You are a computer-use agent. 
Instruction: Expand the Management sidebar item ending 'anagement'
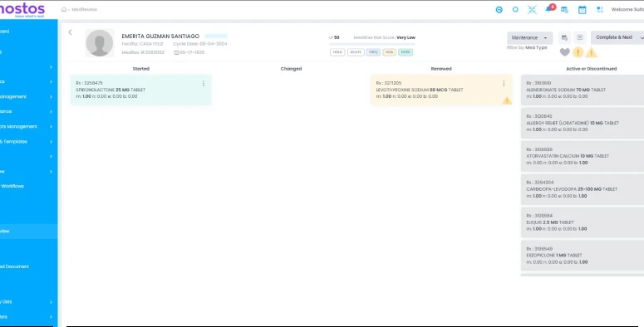[x=51, y=97]
